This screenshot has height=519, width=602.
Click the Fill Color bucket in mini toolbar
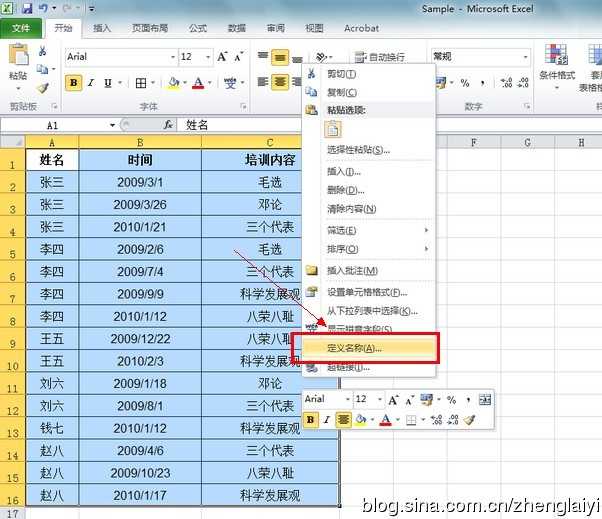click(361, 420)
